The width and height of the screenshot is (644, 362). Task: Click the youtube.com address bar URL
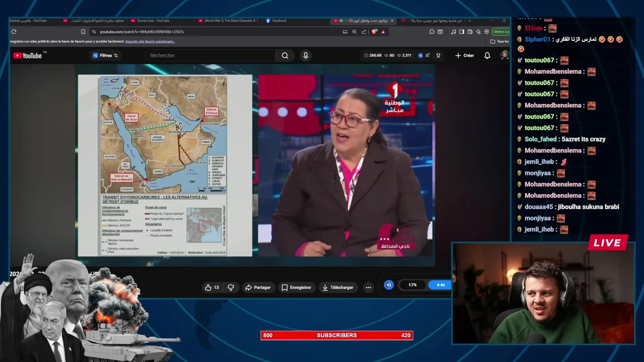(x=141, y=32)
